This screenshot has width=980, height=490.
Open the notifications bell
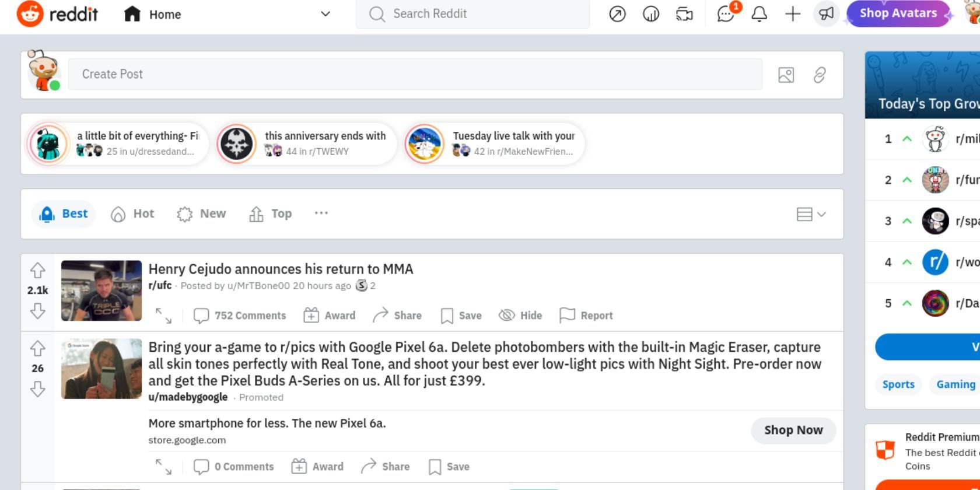point(759,14)
